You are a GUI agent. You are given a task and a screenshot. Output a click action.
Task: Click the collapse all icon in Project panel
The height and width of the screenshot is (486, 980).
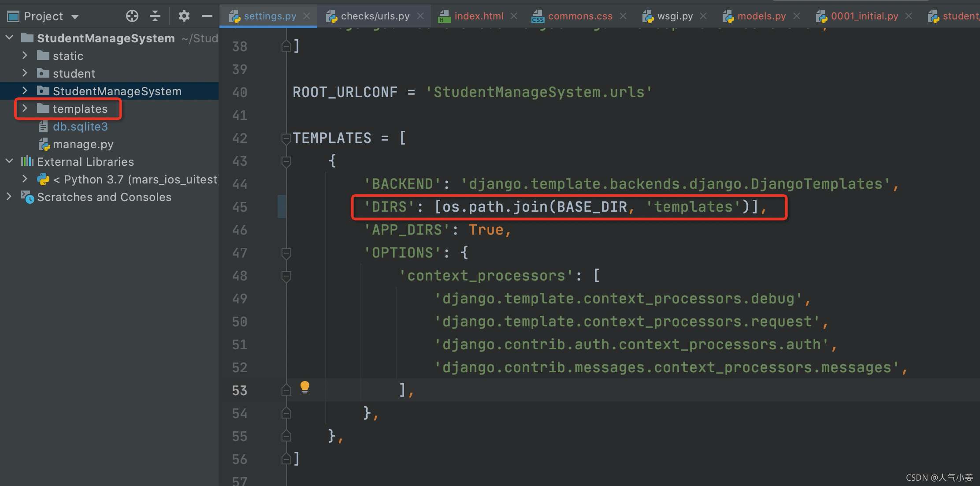click(155, 16)
